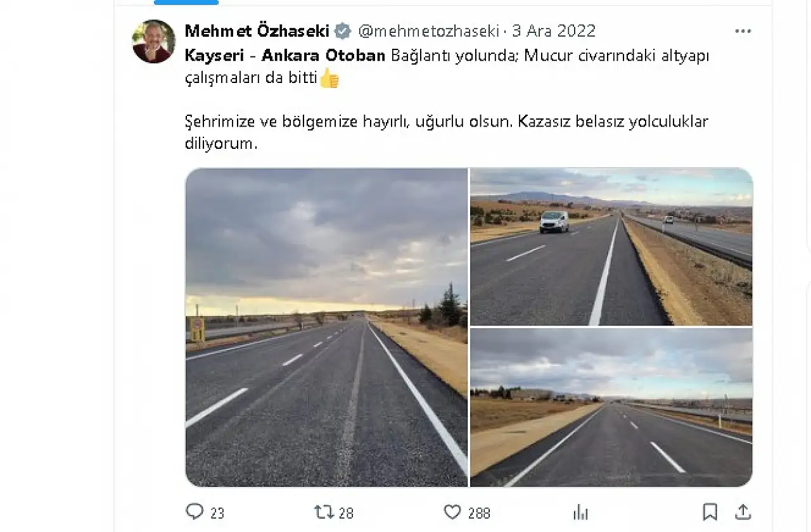Go to Mehmet Özhaseki display name link
This screenshot has height=532, width=811.
(257, 30)
